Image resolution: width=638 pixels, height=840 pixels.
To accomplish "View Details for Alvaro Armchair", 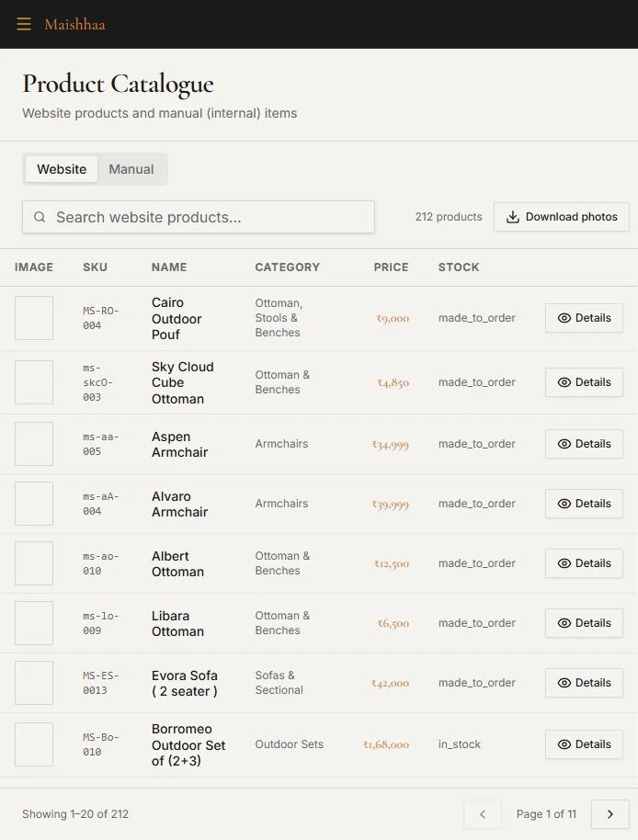I will pyautogui.click(x=584, y=504).
